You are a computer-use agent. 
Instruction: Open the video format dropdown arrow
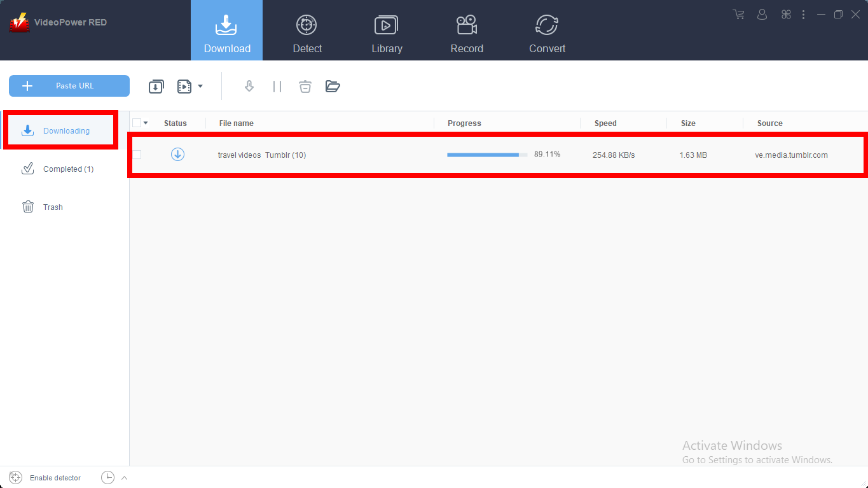[x=200, y=86]
